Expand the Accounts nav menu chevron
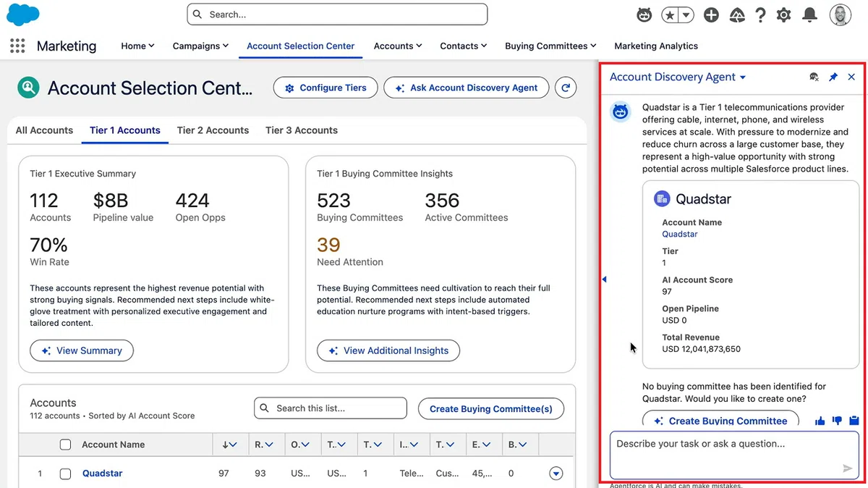 click(419, 46)
